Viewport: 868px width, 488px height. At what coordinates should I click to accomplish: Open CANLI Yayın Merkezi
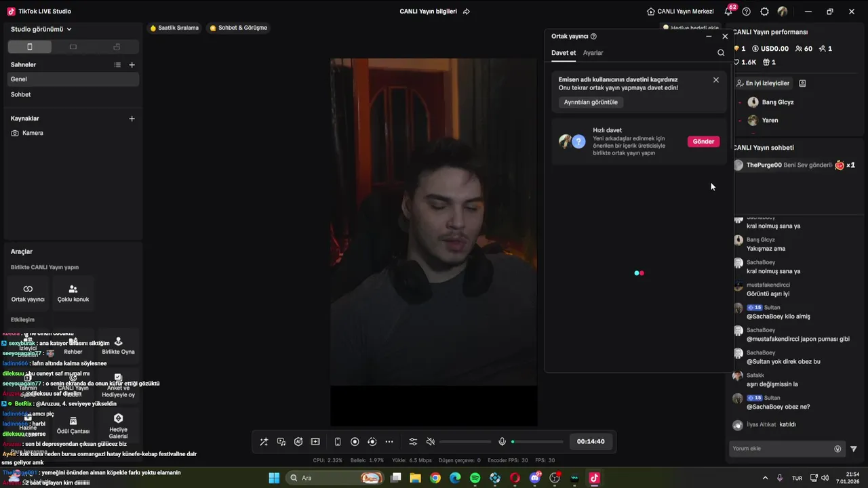[680, 12]
